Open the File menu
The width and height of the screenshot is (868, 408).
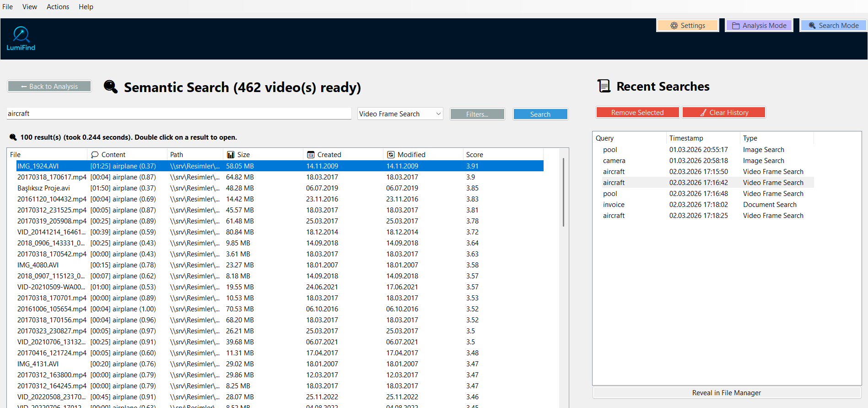tap(7, 7)
